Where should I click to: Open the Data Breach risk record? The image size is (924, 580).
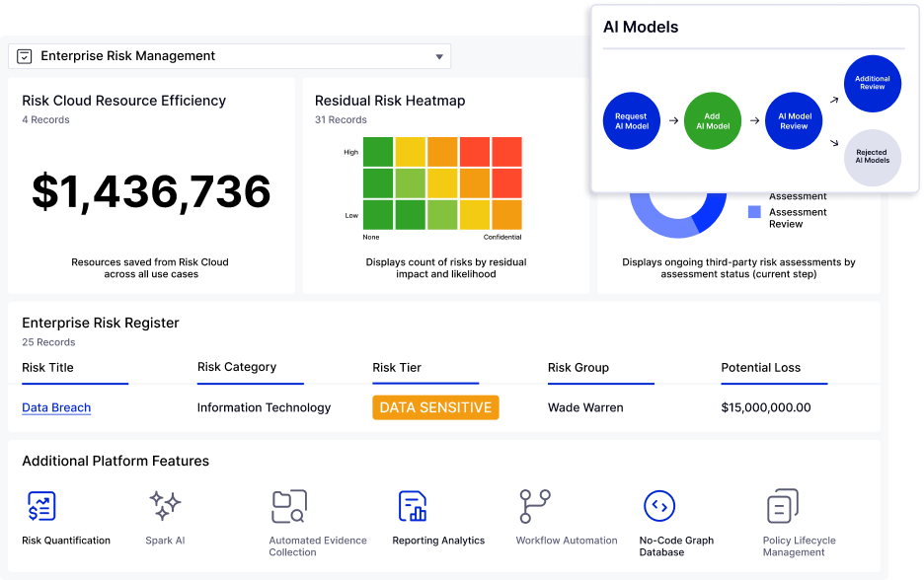[x=55, y=407]
